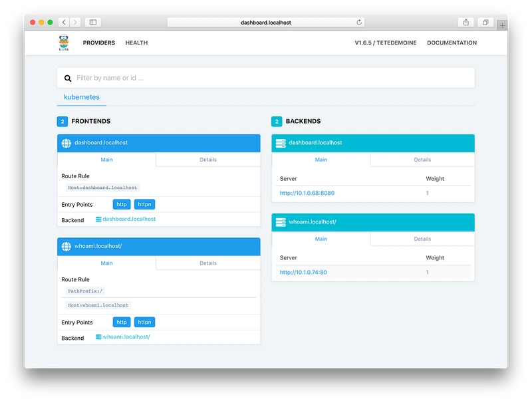This screenshot has height=403, width=532.
Task: Click the Frontends count badge
Action: point(63,122)
